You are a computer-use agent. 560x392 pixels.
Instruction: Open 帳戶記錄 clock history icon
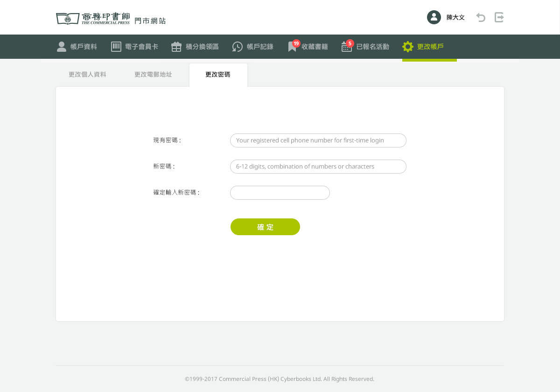click(238, 47)
